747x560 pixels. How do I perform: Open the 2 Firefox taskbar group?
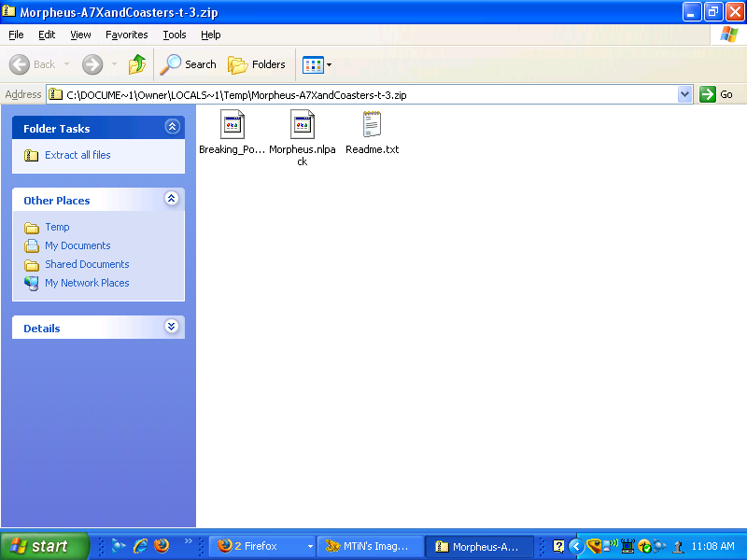tap(261, 546)
